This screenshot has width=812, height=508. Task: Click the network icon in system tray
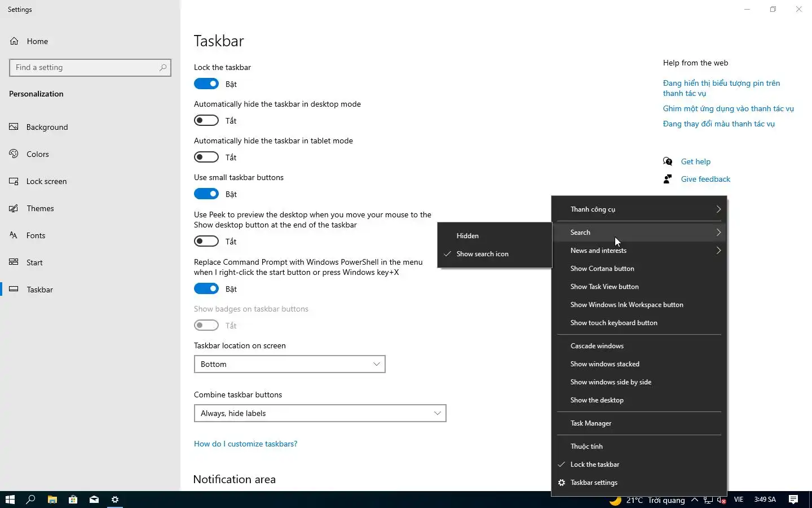click(x=708, y=500)
